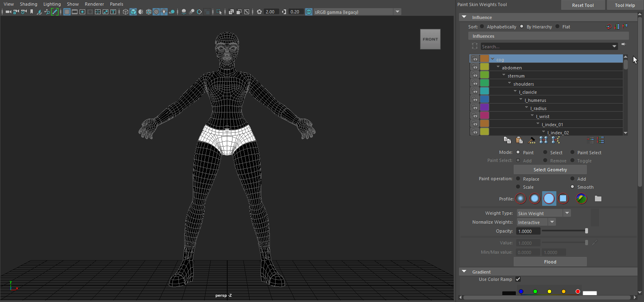Set Mode to Paint Select

[x=573, y=152]
